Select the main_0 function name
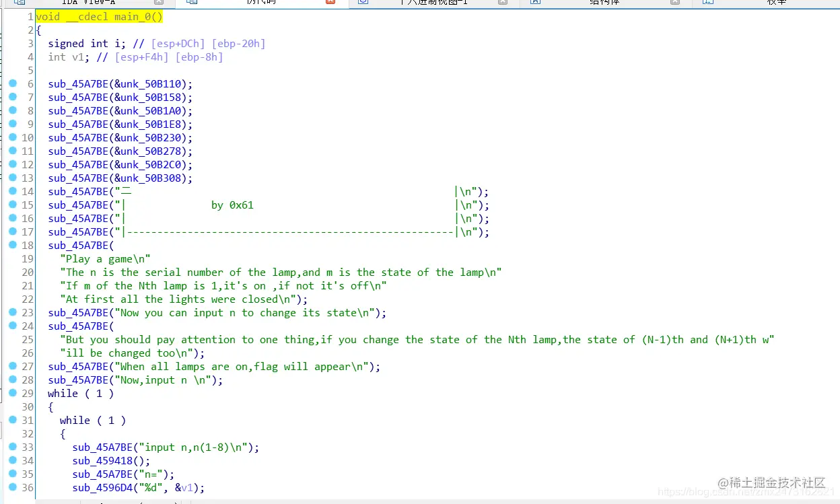Screen dimensions: 840x504 pos(133,16)
